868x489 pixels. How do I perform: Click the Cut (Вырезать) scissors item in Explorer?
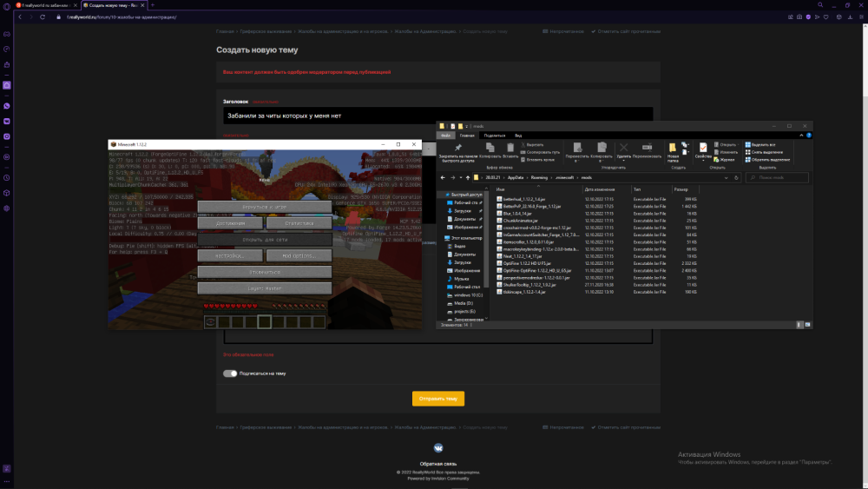point(533,145)
